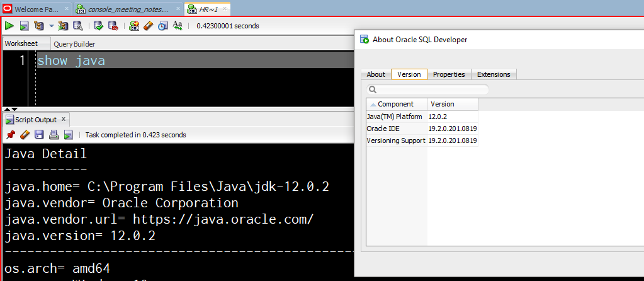Click the java.vendor.url line in output
This screenshot has height=281, width=644.
[x=159, y=219]
